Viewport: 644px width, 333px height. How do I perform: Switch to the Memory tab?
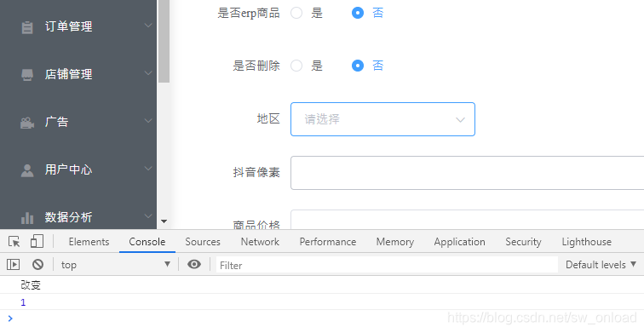pyautogui.click(x=395, y=242)
